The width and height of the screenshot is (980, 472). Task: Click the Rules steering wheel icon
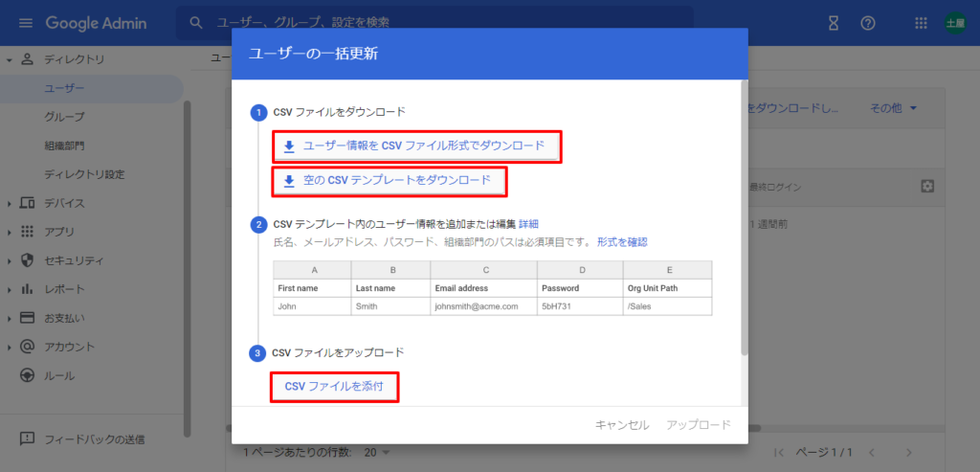pos(28,375)
